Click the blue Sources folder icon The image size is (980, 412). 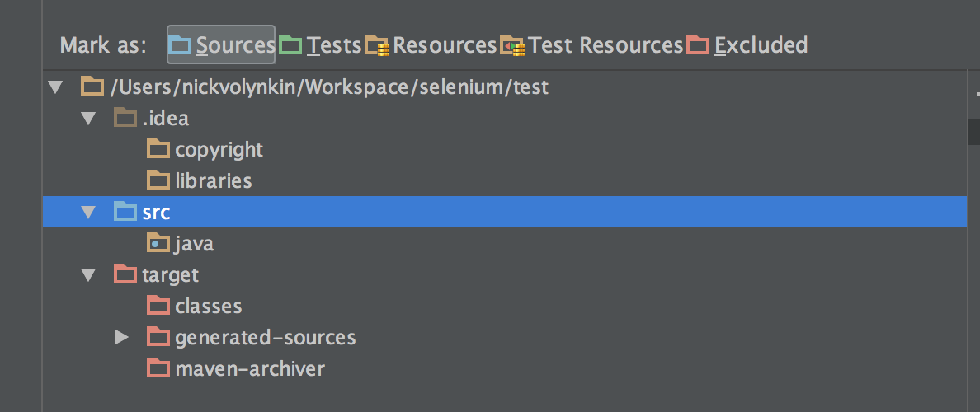[x=181, y=45]
